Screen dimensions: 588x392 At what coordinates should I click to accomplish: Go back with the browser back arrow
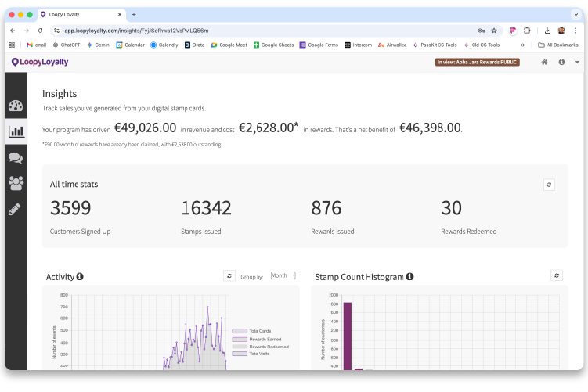pyautogui.click(x=13, y=31)
